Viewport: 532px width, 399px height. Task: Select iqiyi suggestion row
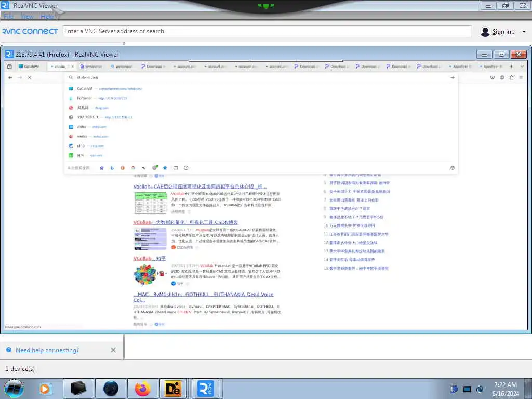pos(261,155)
